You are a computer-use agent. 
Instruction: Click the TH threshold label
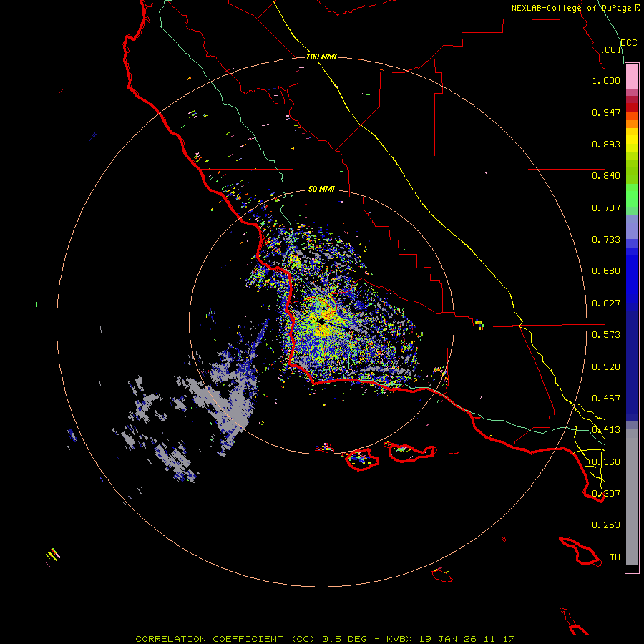click(615, 557)
